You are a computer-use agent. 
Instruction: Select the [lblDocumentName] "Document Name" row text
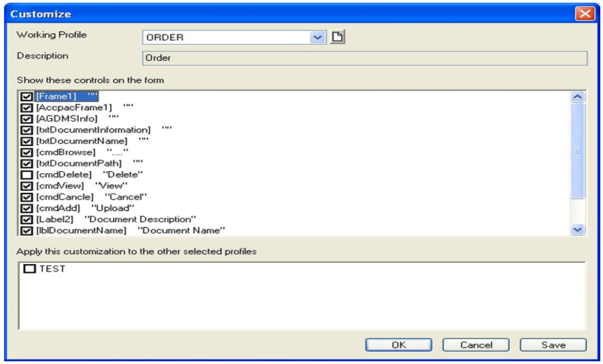pos(131,230)
